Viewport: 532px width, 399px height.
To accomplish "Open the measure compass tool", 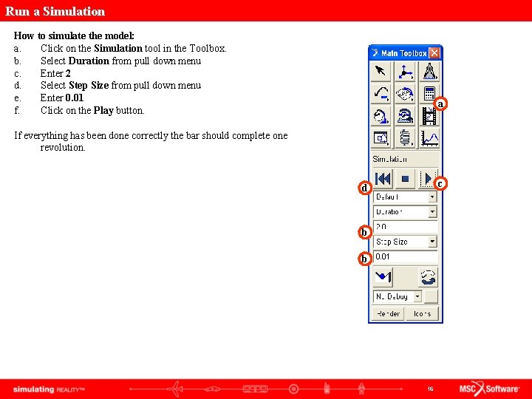I will pos(429,71).
